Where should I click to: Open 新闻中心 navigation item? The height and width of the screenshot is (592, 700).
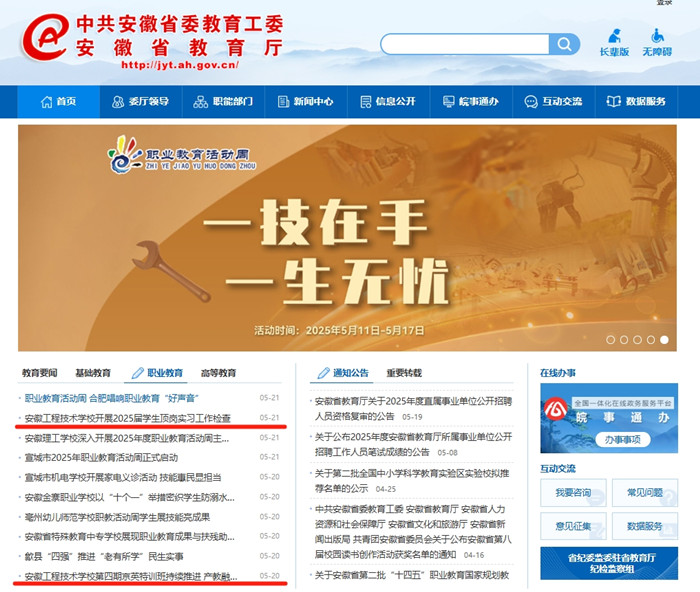[305, 102]
